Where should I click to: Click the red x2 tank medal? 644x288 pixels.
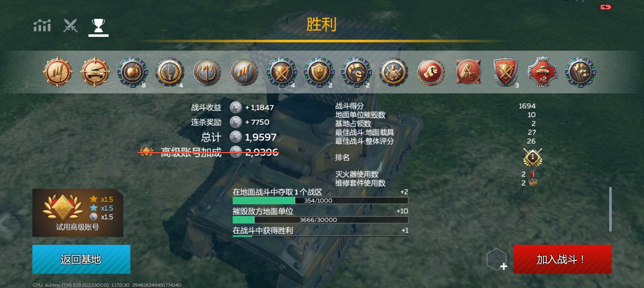[x=543, y=72]
